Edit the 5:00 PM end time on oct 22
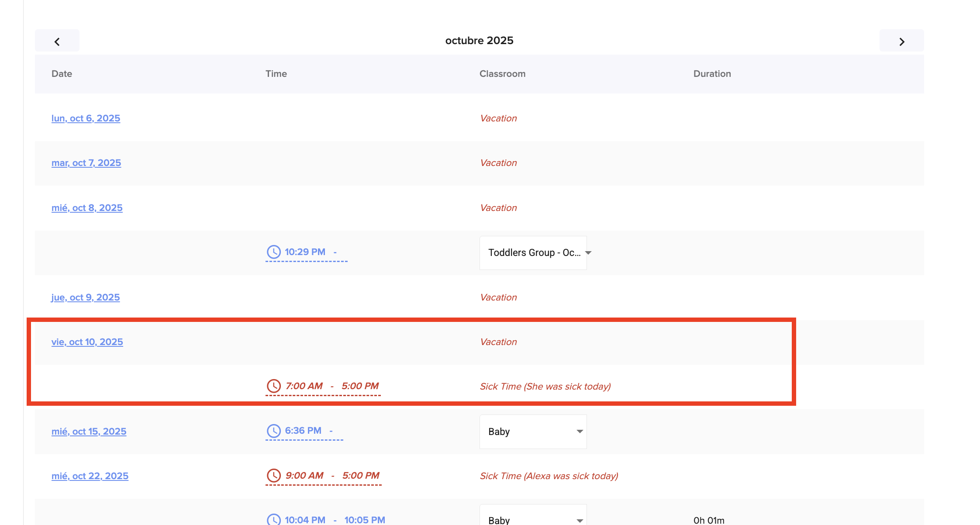Image resolution: width=980 pixels, height=525 pixels. (x=361, y=476)
